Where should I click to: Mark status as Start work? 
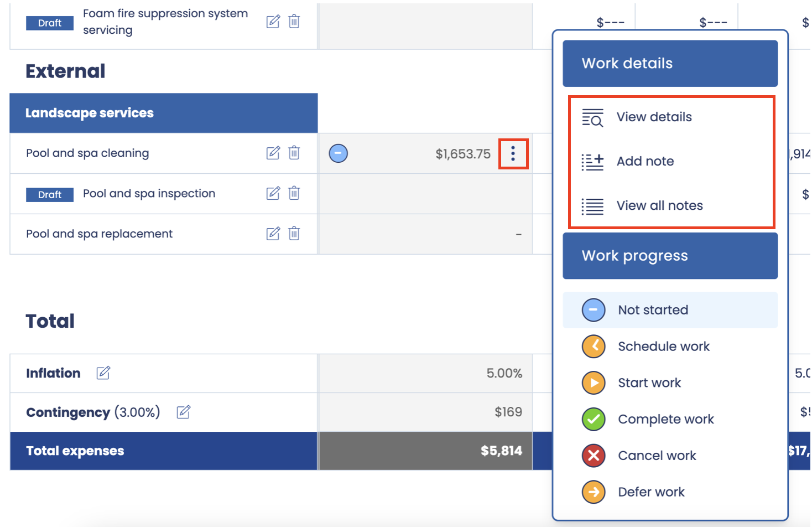click(649, 383)
